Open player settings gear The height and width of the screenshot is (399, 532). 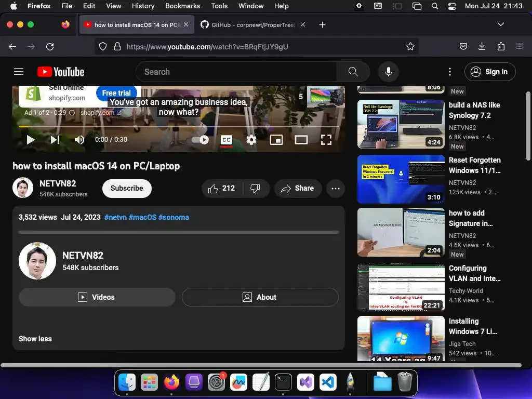point(251,140)
